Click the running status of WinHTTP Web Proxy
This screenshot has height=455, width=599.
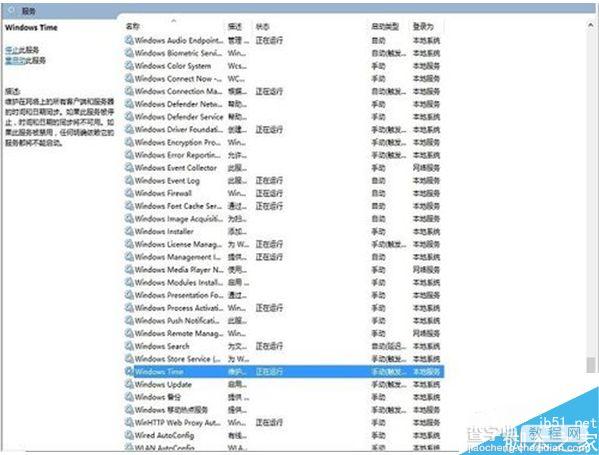click(269, 423)
